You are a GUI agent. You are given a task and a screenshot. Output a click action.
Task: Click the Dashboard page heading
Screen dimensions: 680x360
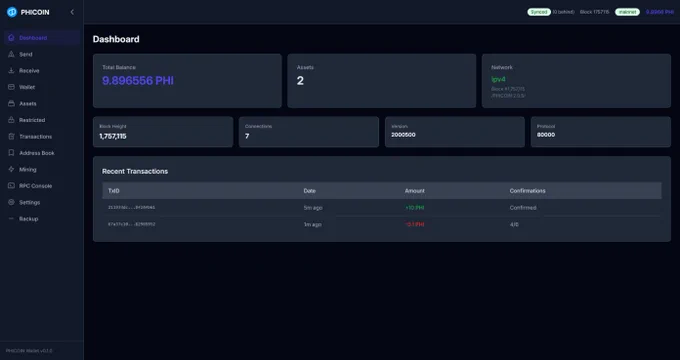click(x=116, y=39)
